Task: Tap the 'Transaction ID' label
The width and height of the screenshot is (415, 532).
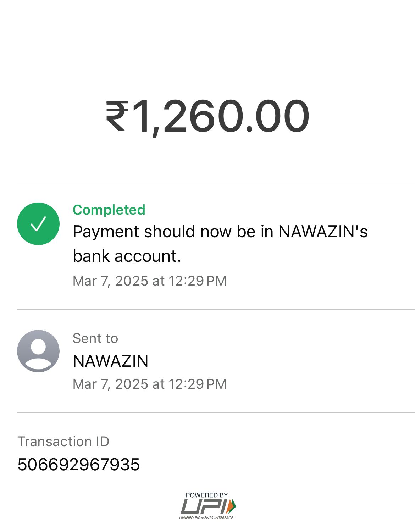Action: 63,442
